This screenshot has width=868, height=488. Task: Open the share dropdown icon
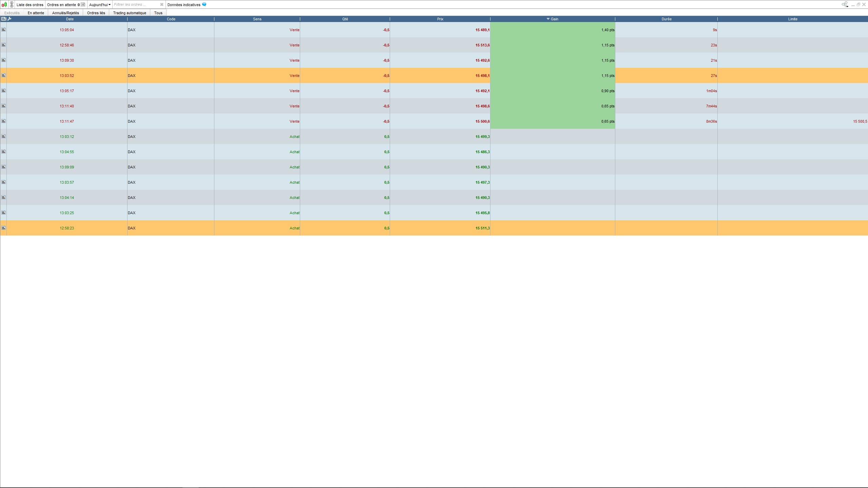click(845, 5)
